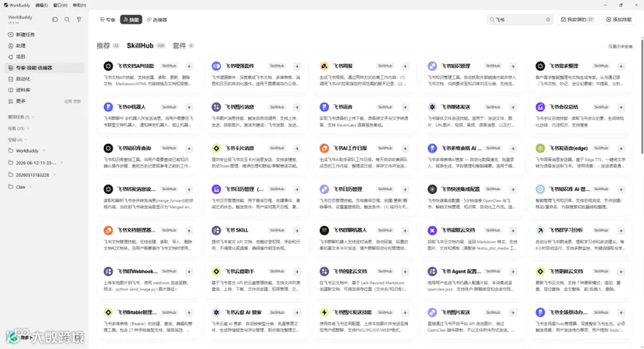This screenshot has width=644, height=349.
Task: Switch to the 专家 tab
Action: [x=108, y=19]
